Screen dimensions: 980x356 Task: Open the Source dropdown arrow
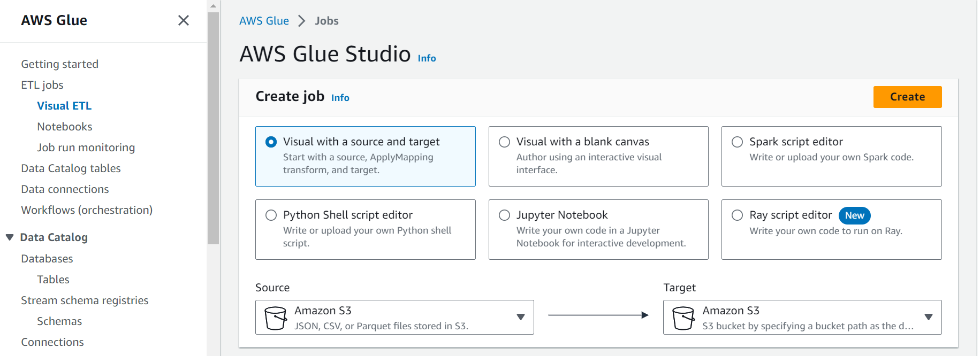[x=520, y=317]
